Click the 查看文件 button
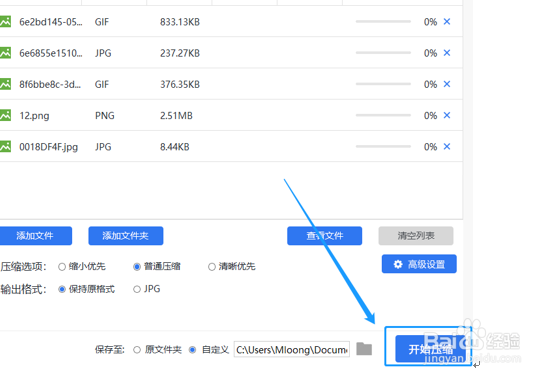This screenshot has width=553, height=378. click(324, 236)
